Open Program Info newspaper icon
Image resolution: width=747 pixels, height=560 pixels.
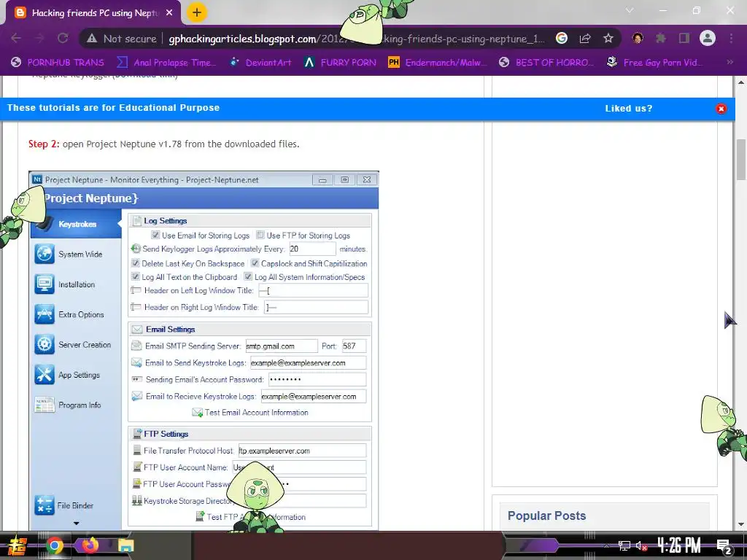[44, 405]
